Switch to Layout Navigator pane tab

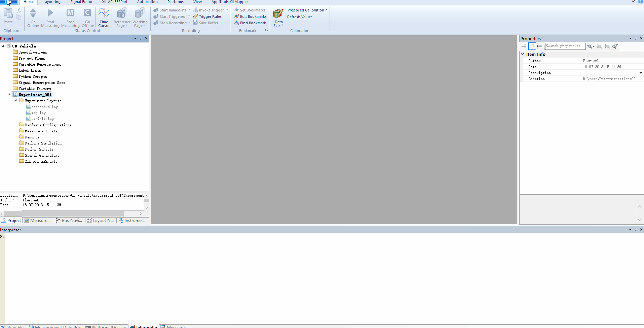[100, 221]
